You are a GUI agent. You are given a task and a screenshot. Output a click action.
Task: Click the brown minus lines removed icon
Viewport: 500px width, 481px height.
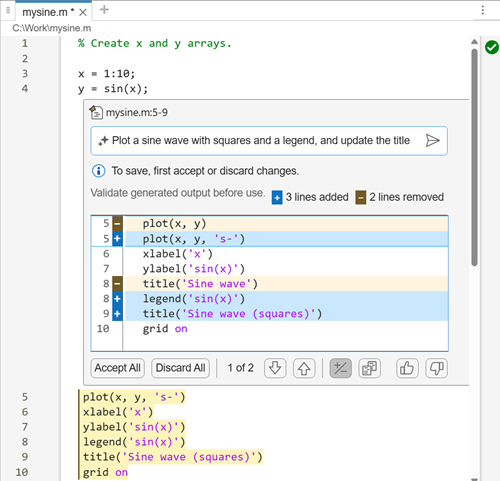pos(360,197)
